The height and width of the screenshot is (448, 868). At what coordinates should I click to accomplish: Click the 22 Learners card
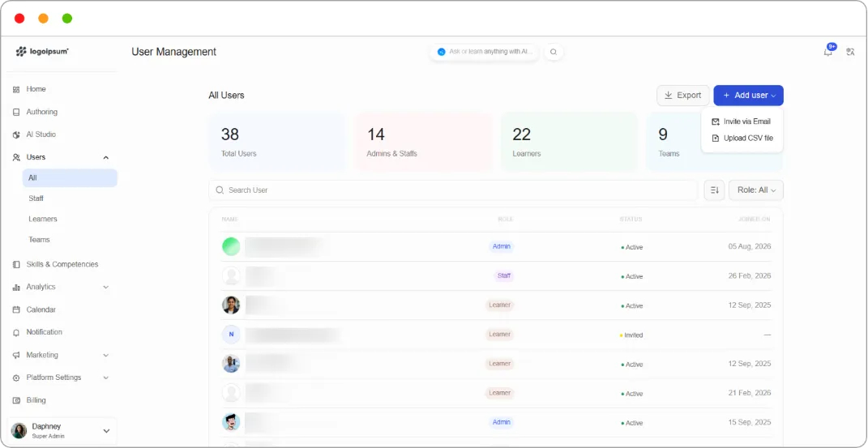tap(569, 142)
